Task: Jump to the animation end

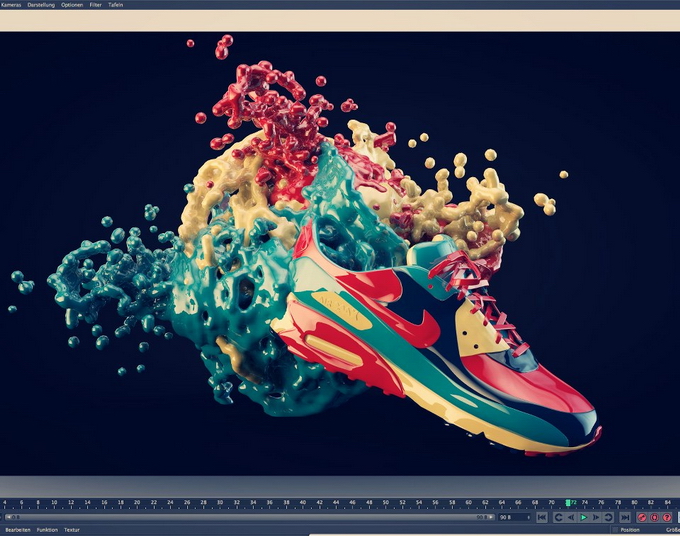Action: point(625,517)
